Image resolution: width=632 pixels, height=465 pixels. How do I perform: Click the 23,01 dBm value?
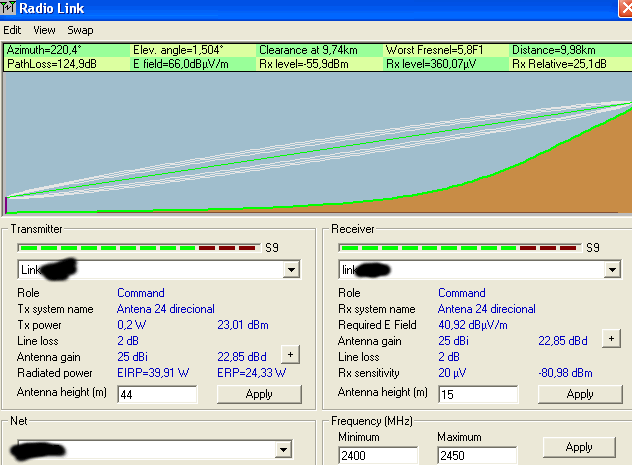243,325
